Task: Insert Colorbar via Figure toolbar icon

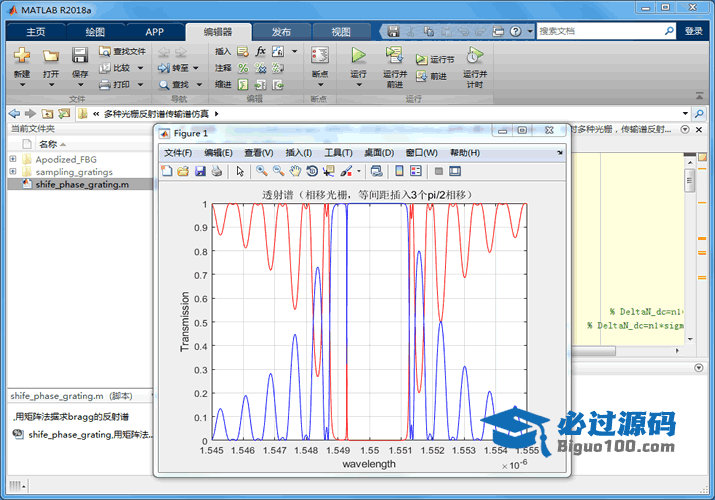Action: [x=399, y=171]
